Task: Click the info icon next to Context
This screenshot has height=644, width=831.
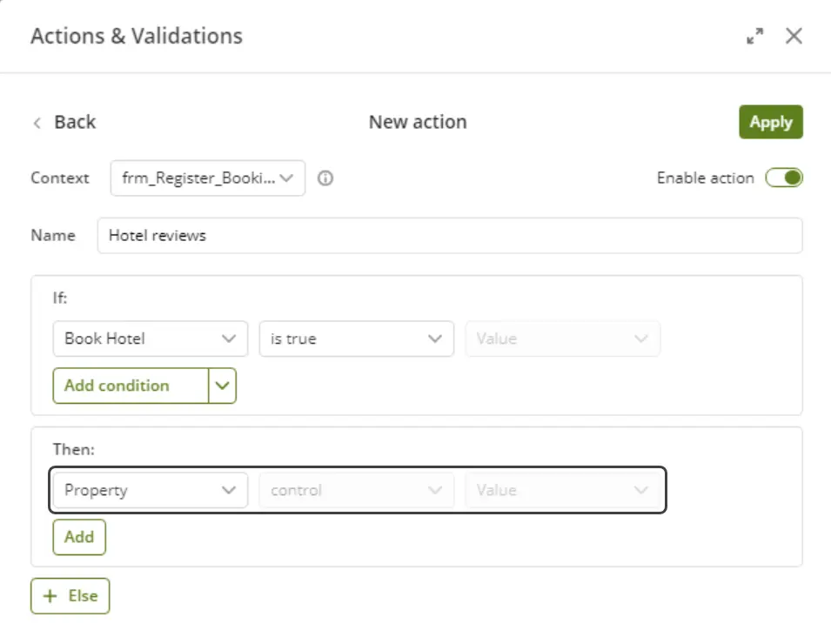Action: 325,178
